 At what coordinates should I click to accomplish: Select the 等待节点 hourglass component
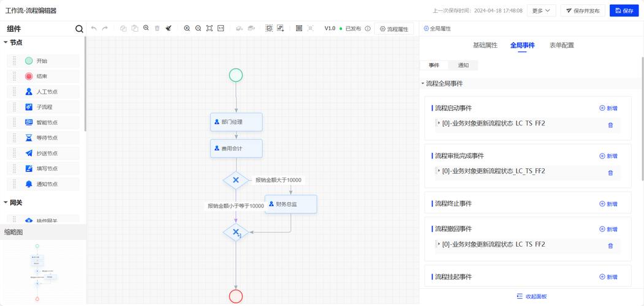43,138
